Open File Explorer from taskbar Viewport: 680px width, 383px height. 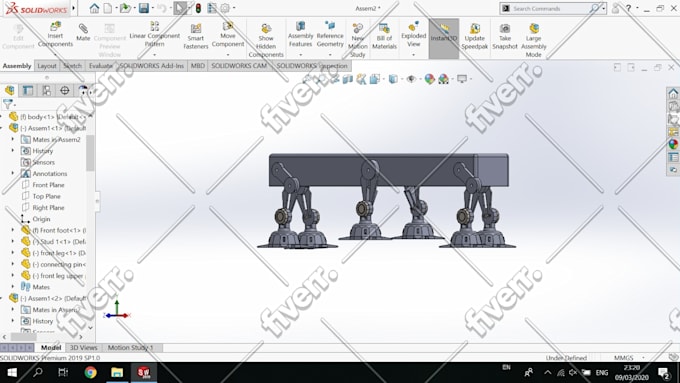tap(117, 372)
